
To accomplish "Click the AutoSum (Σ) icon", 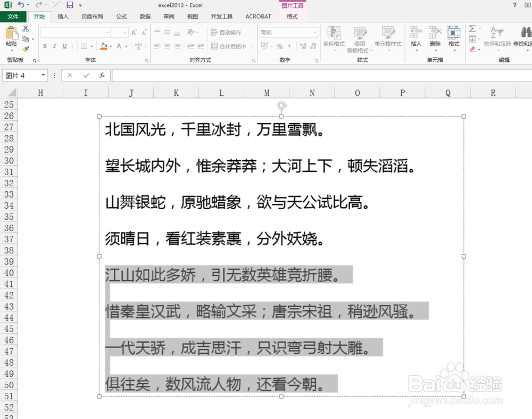I will (x=472, y=29).
